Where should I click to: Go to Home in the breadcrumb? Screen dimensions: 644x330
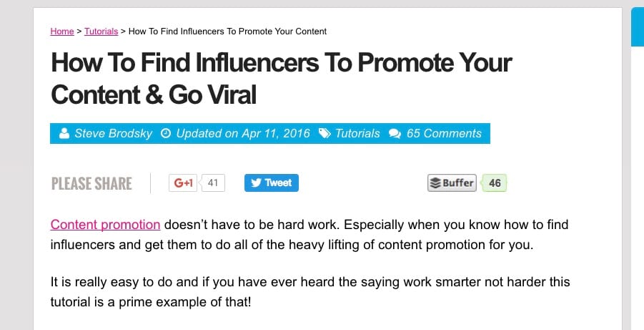[x=62, y=31]
